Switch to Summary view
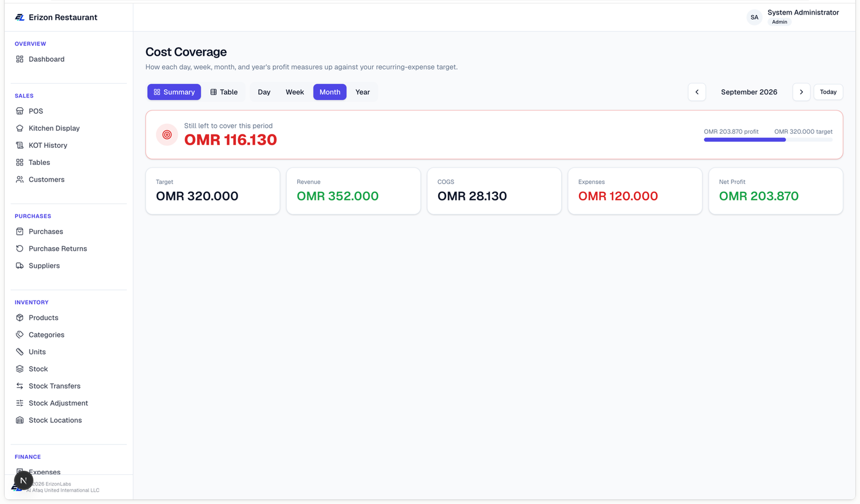Screen dimensions: 860x504 coord(174,92)
